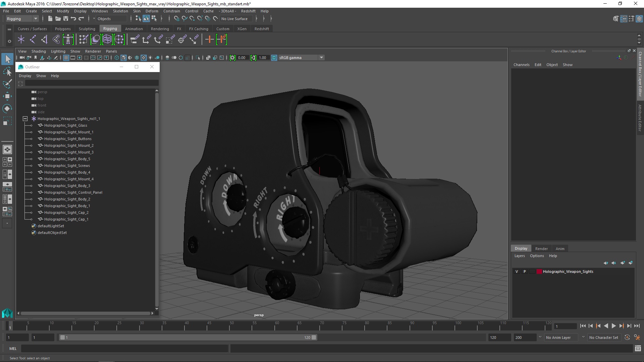Play the animation backwards
644x362 pixels.
click(x=606, y=326)
